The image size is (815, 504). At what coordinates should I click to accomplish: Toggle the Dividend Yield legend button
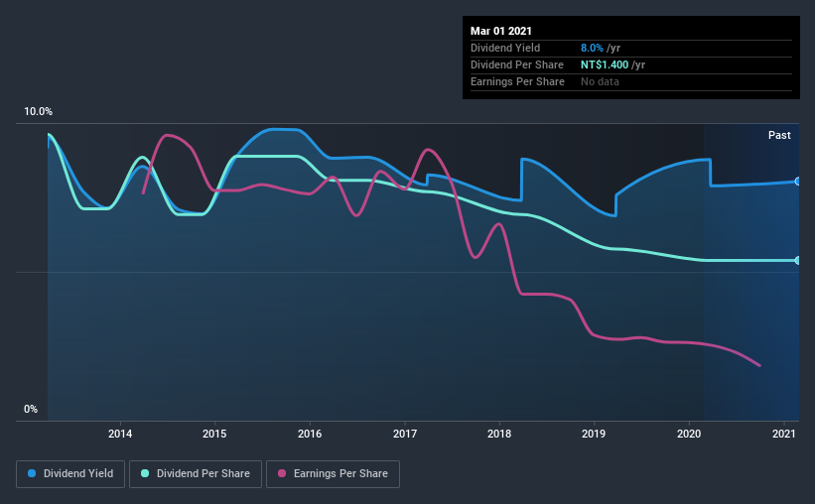(x=70, y=474)
